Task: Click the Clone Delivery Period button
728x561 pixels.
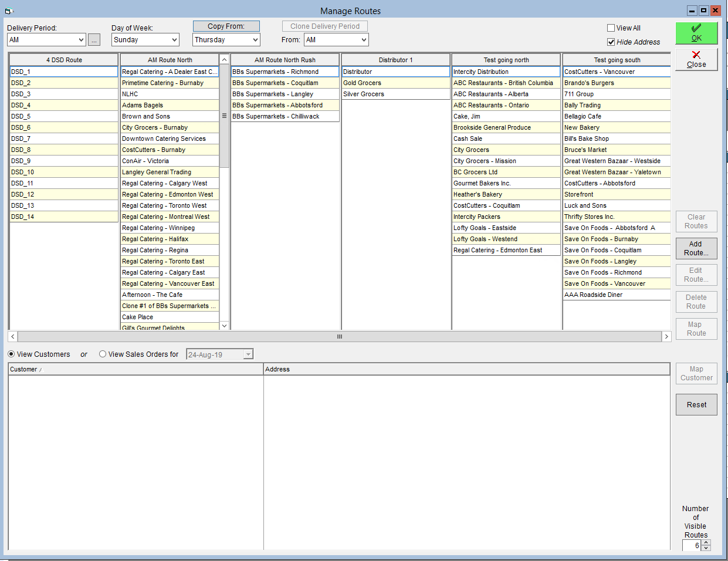Action: point(325,26)
